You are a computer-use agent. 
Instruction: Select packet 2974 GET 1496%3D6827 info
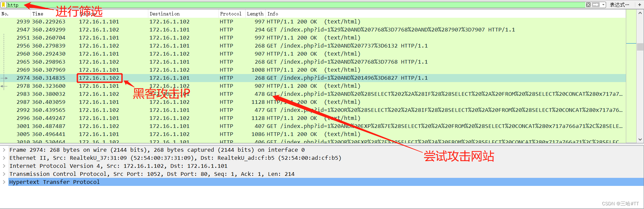347,78
